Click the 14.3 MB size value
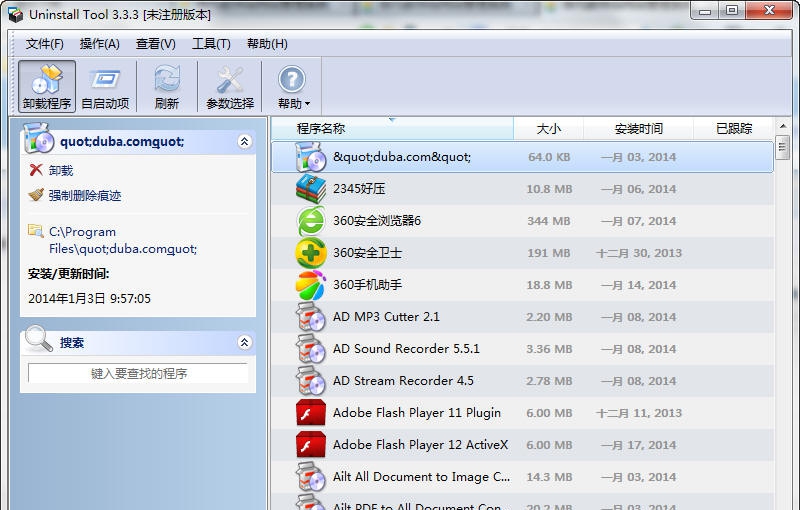The image size is (800, 510). 549,477
